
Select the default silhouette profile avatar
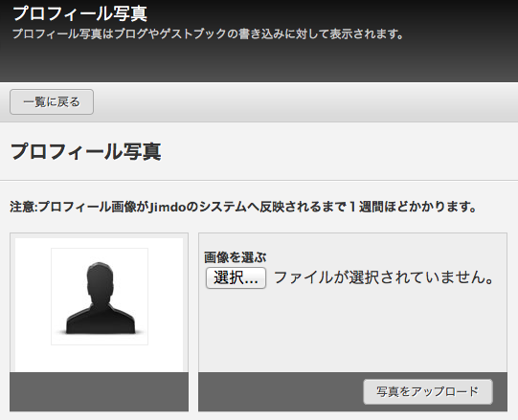tap(100, 297)
